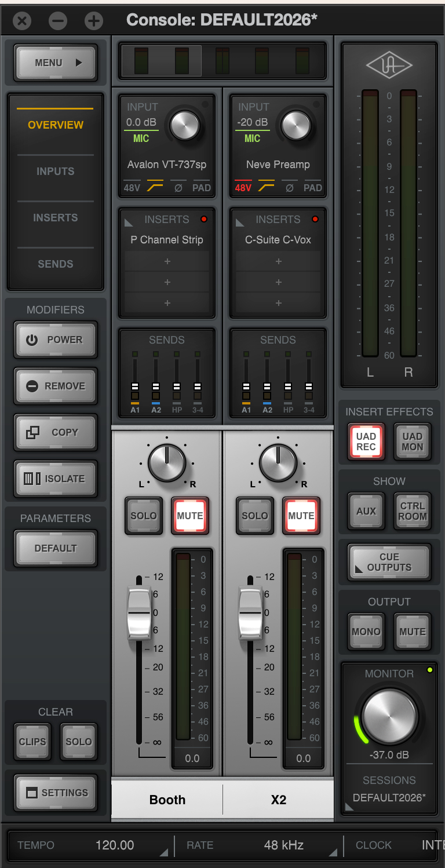Image resolution: width=445 pixels, height=868 pixels.
Task: Switch insert effects to UAD MON
Action: [x=412, y=442]
